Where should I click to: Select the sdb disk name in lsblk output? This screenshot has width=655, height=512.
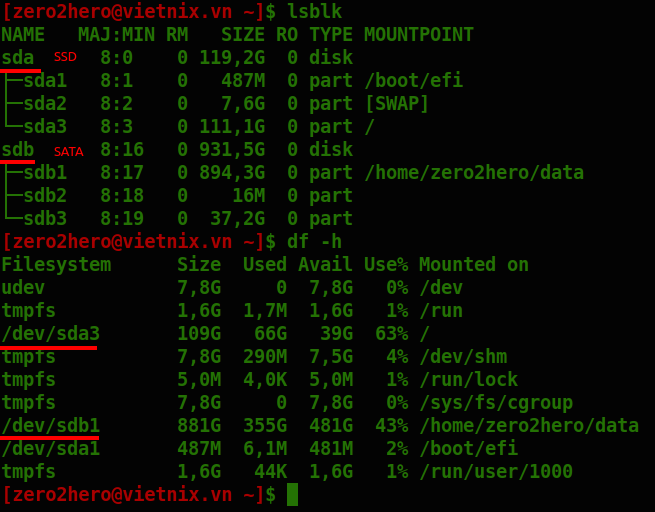point(18,149)
